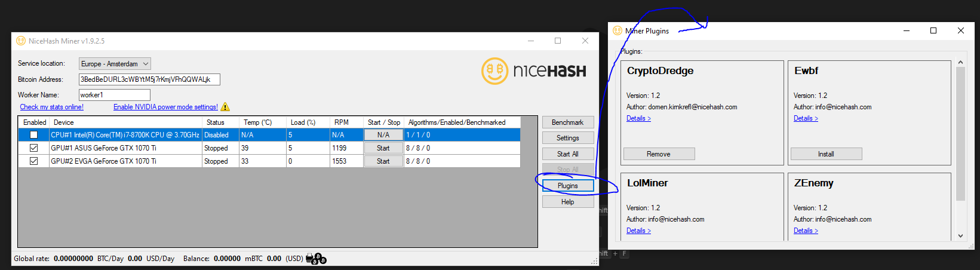The width and height of the screenshot is (980, 270).
Task: Click the NiceHash Miner title bar icon
Action: [21, 41]
